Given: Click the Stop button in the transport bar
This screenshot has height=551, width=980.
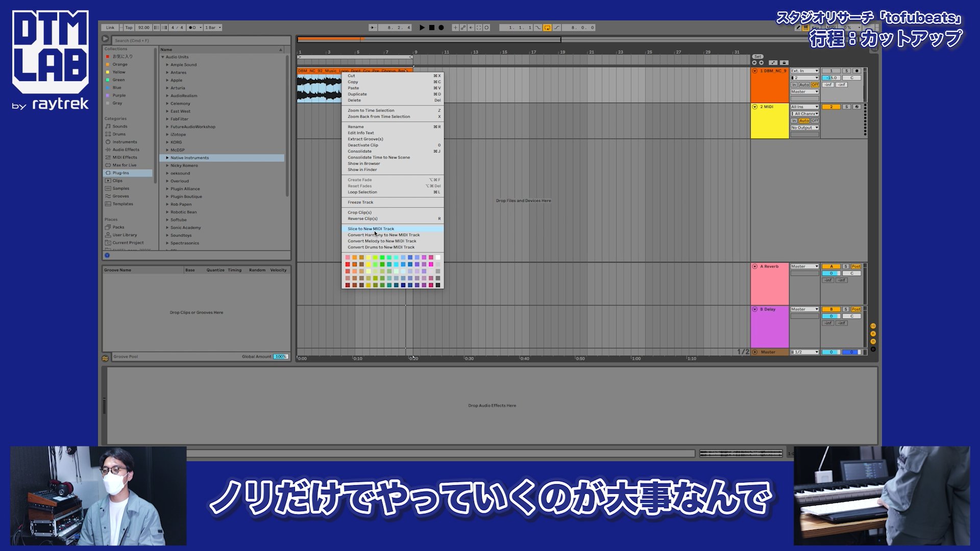Looking at the screenshot, I should (x=432, y=28).
